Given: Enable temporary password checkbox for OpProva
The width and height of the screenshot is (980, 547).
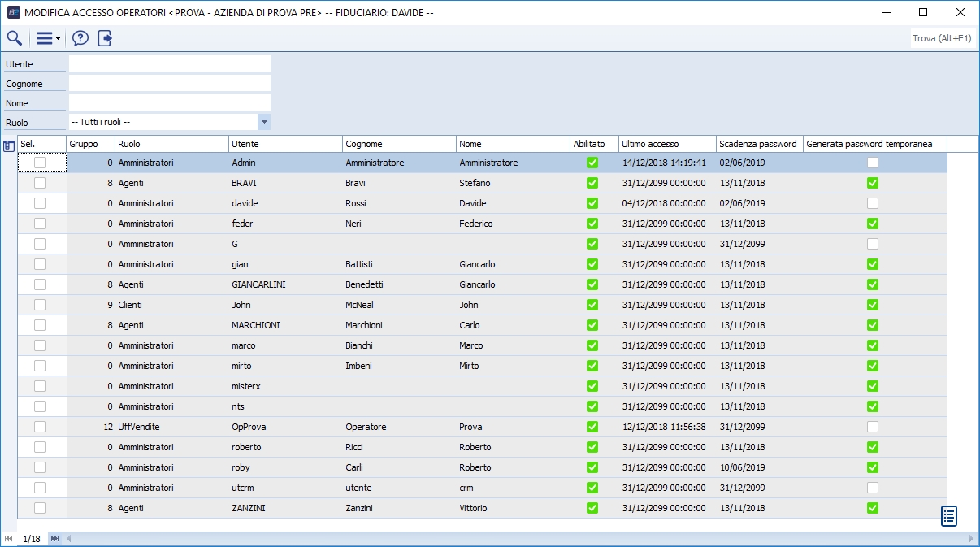Looking at the screenshot, I should [873, 427].
